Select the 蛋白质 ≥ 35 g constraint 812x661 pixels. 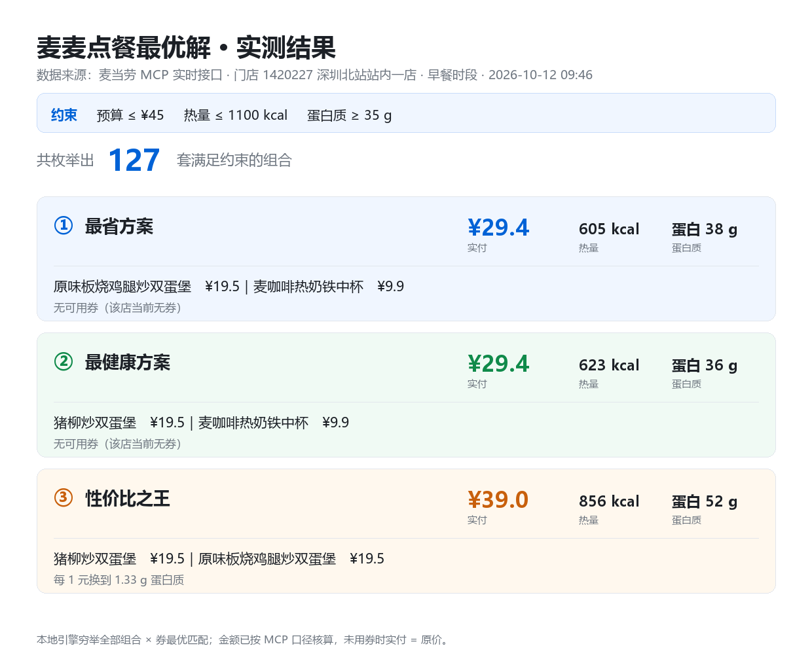(350, 115)
